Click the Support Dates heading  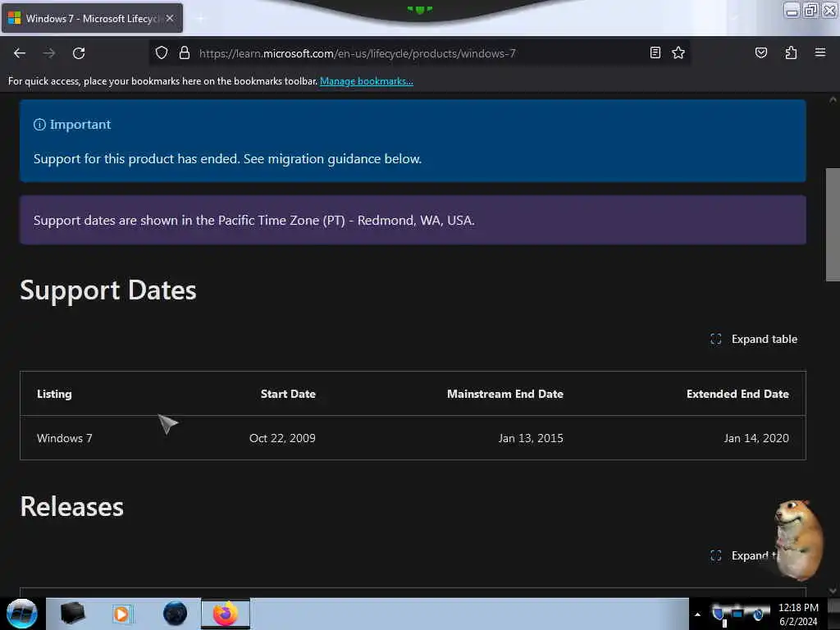click(108, 290)
